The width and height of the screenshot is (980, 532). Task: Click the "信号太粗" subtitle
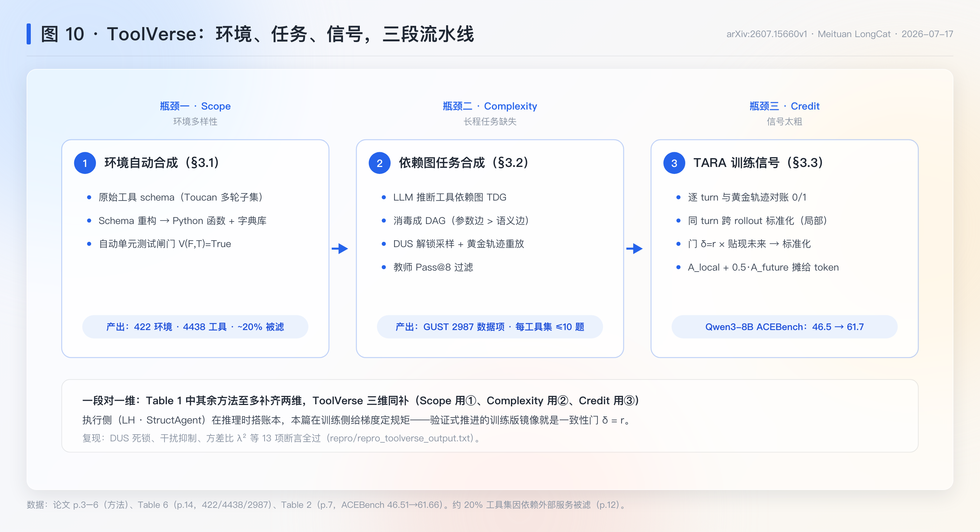click(784, 121)
